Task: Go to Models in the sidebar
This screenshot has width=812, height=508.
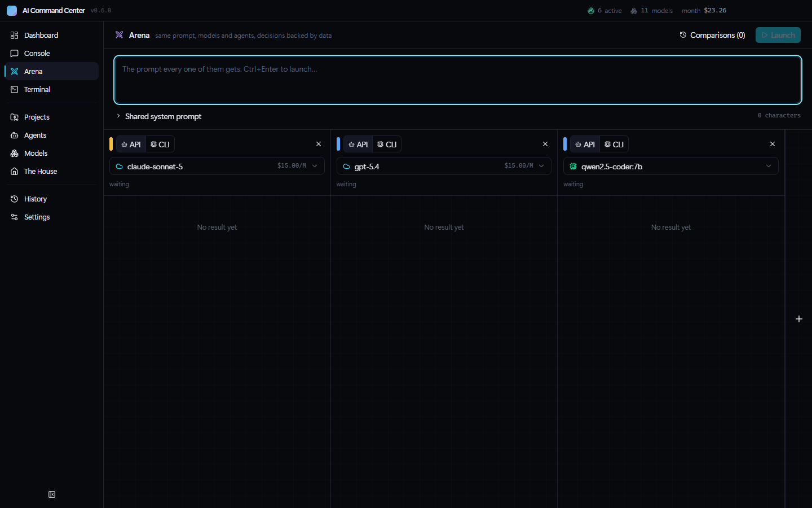Action: click(52, 153)
